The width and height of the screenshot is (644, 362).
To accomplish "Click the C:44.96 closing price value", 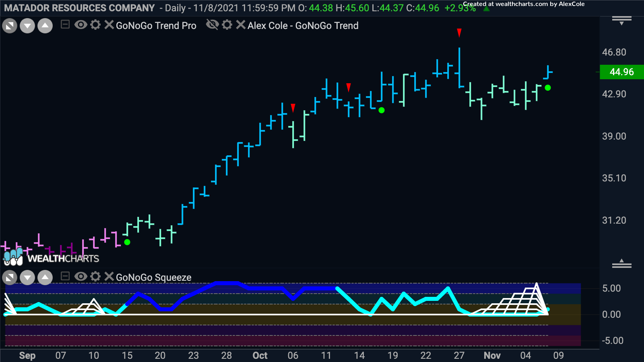I will tap(423, 8).
